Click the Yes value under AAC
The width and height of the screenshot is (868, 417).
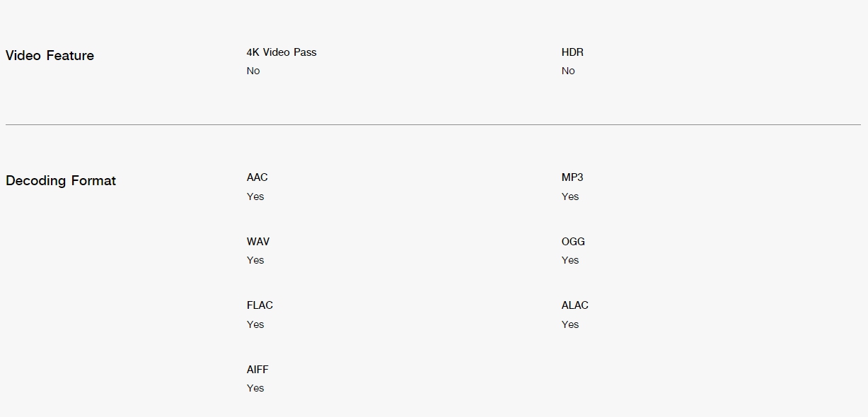(255, 196)
